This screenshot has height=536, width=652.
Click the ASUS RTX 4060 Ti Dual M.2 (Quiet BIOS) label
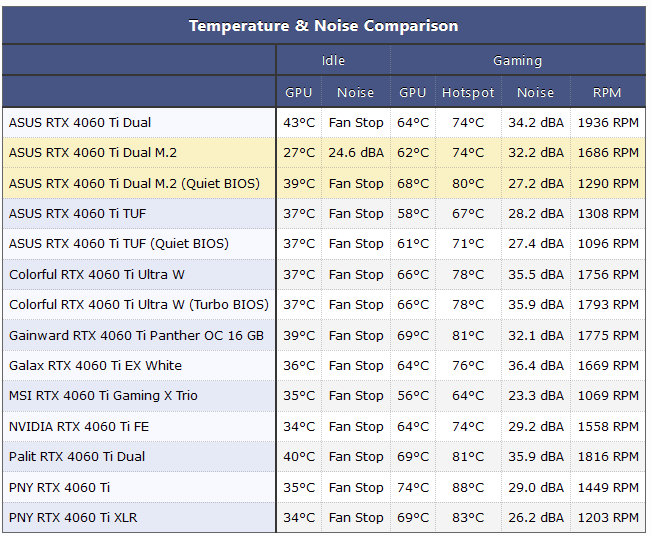[x=134, y=183]
